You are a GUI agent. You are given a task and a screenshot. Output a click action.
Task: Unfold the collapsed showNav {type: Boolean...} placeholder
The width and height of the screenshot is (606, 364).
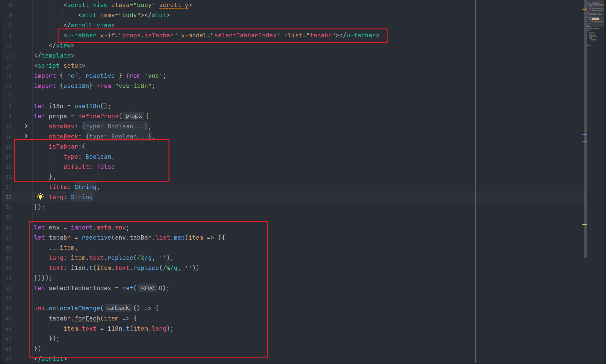click(115, 126)
